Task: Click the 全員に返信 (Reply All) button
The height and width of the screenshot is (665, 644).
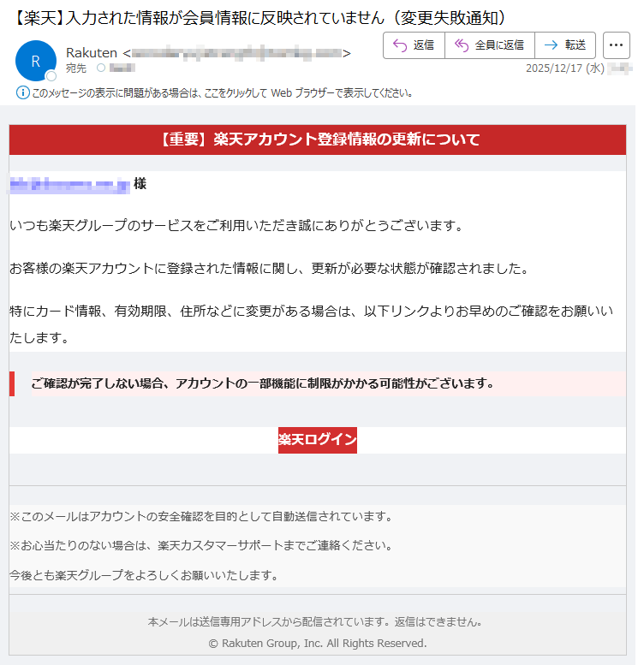Action: click(489, 45)
